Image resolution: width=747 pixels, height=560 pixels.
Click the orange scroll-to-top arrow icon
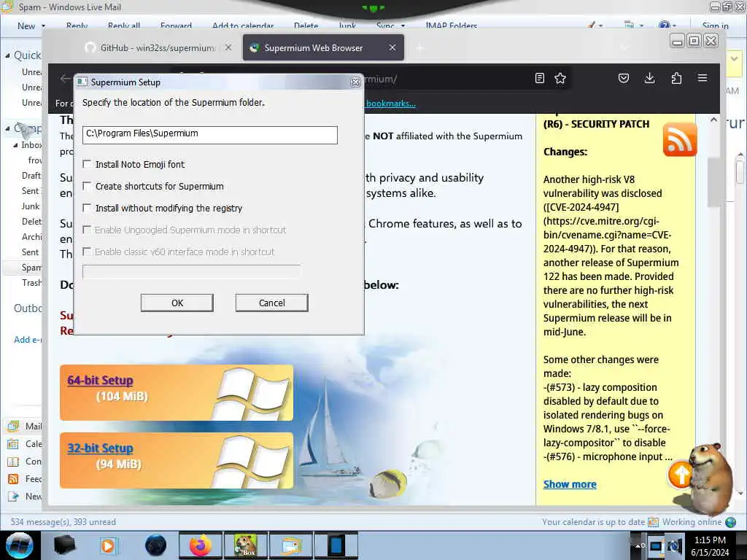tap(680, 475)
